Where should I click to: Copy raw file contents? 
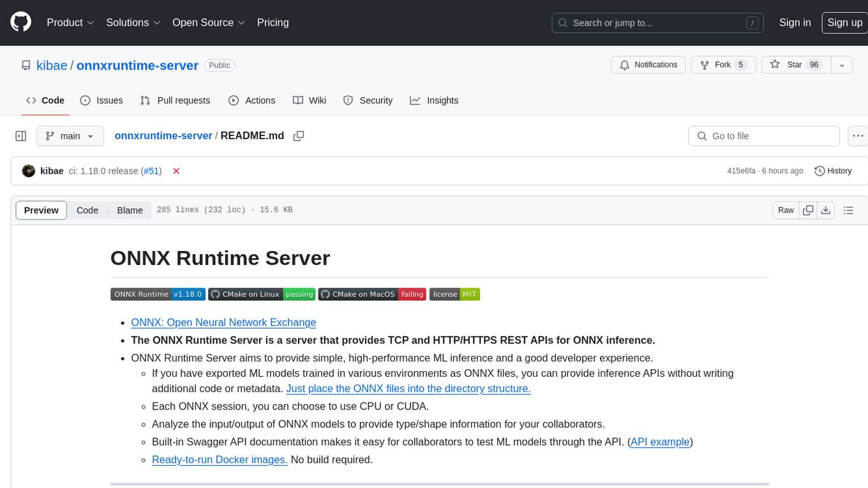tap(808, 210)
